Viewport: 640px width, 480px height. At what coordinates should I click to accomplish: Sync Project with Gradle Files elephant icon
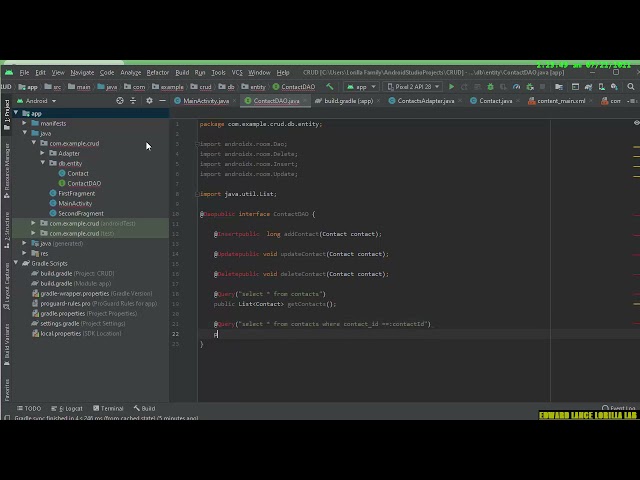click(x=588, y=87)
